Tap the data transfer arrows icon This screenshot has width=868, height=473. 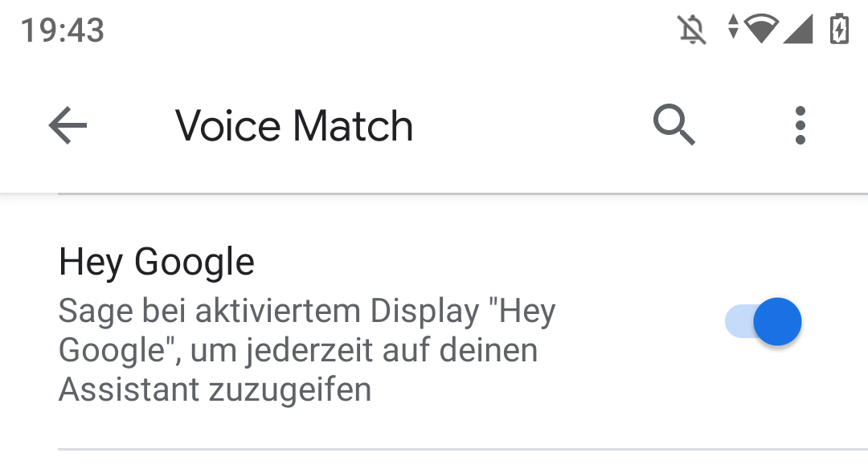(733, 27)
